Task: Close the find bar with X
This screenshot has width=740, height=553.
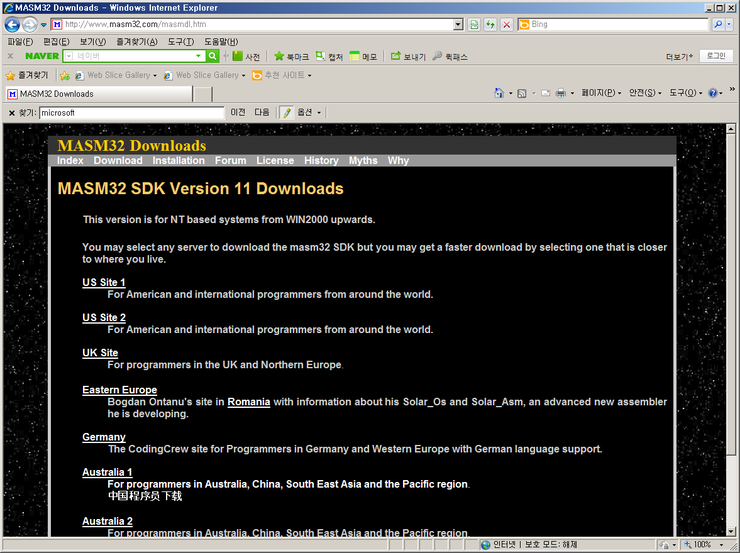Action: click(x=11, y=113)
